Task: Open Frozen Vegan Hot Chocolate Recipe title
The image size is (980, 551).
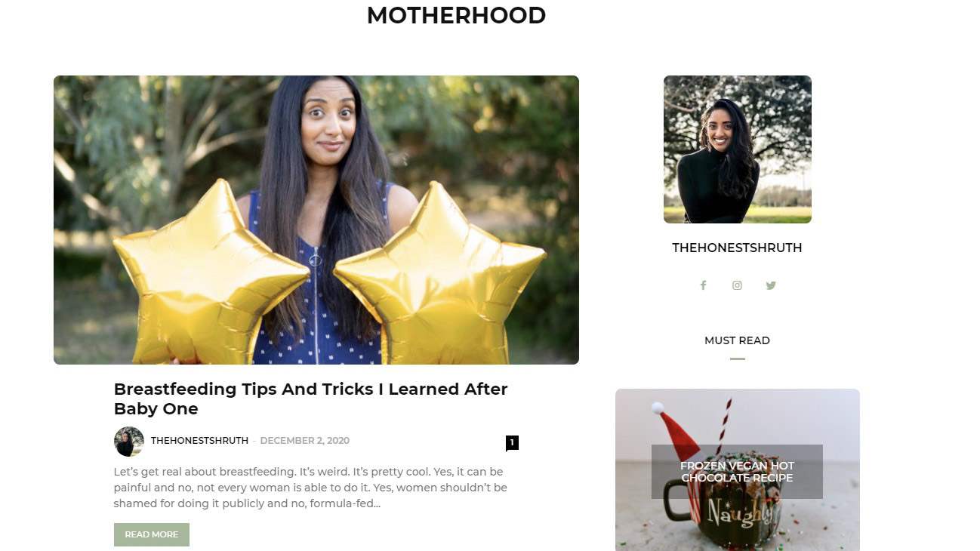Action: pos(737,472)
